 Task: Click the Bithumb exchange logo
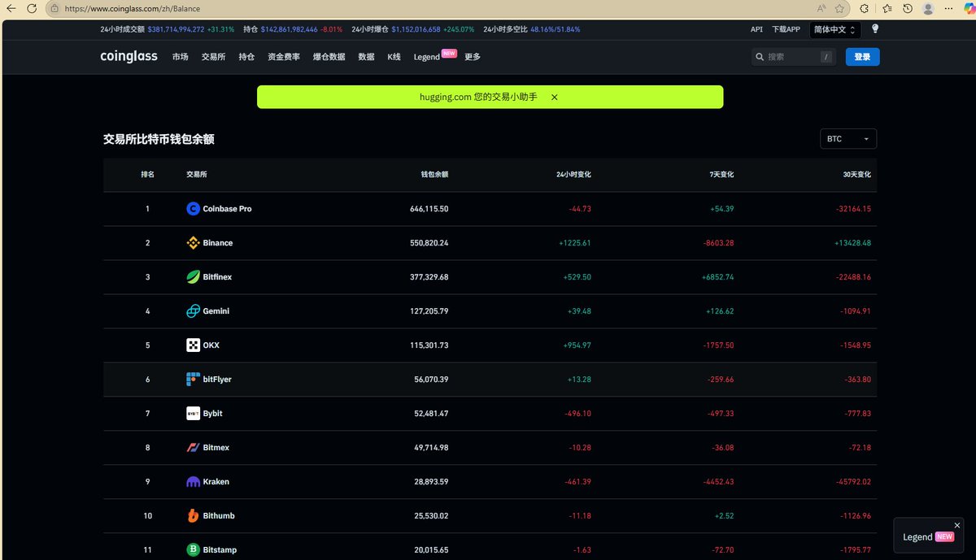coord(193,516)
